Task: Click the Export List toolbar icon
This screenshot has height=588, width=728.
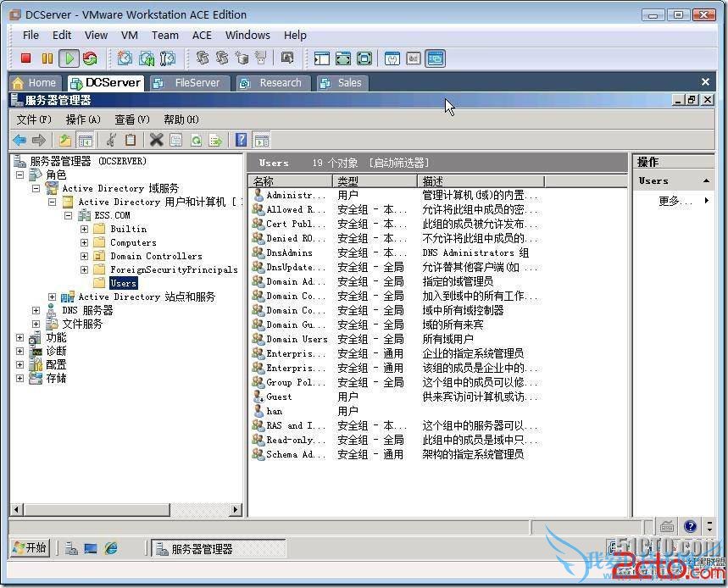Action: click(216, 140)
